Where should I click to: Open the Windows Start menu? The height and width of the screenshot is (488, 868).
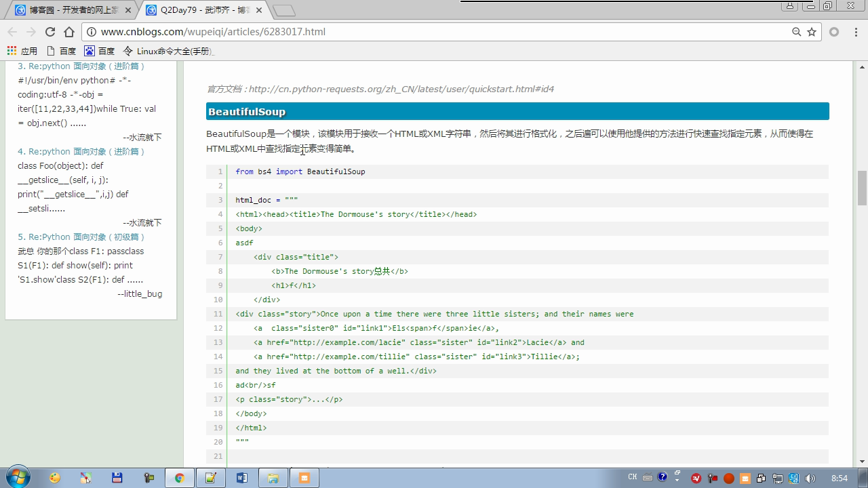pos(18,478)
